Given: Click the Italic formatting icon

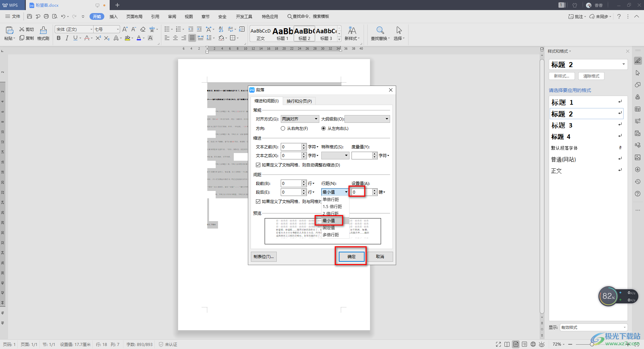Looking at the screenshot, I should pos(67,38).
